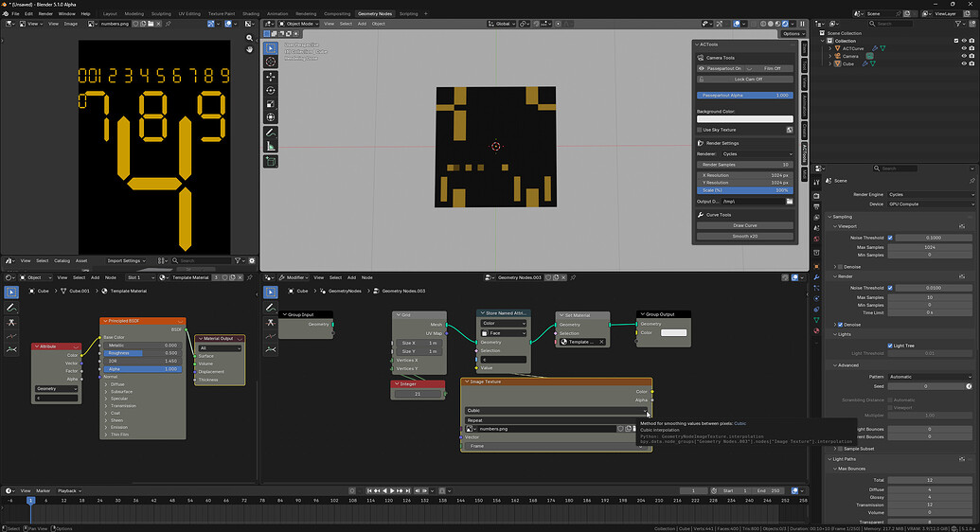Open the Render properties tab icon
The image size is (980, 532).
[816, 196]
